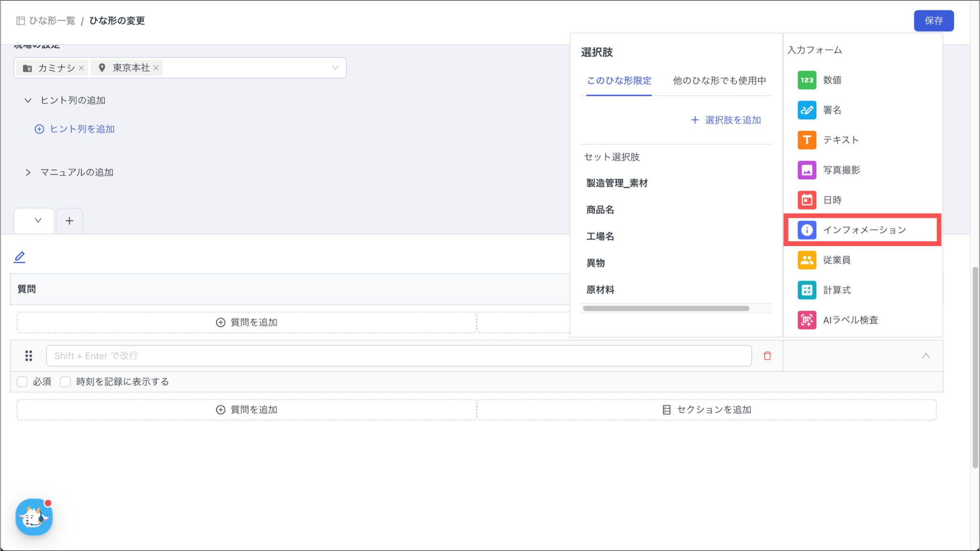This screenshot has width=980, height=551.
Task: Click the horizontal scrollbar under セット選択肢
Action: coord(666,309)
